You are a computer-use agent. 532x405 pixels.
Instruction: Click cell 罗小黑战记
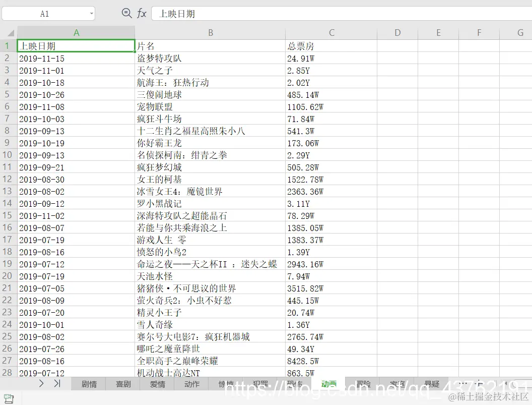(211, 204)
